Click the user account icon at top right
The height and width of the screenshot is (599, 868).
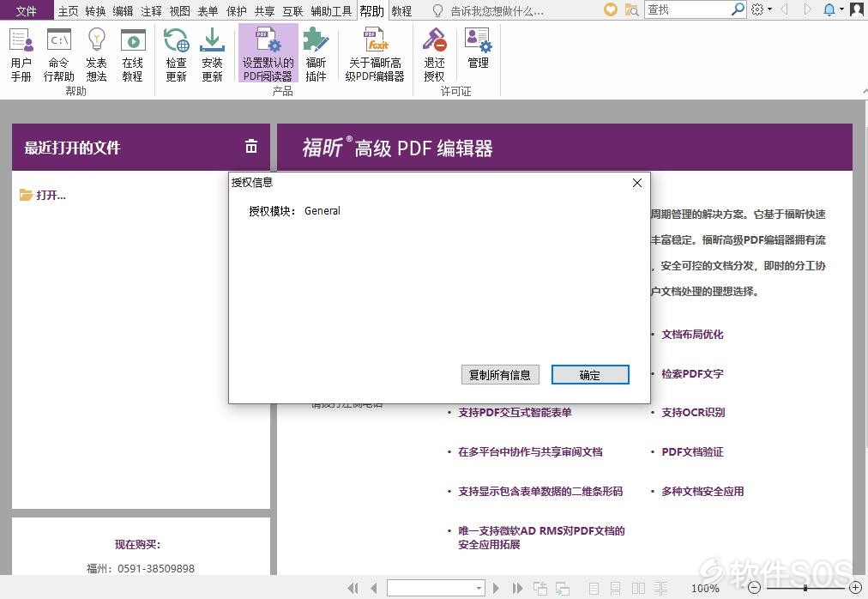point(856,9)
